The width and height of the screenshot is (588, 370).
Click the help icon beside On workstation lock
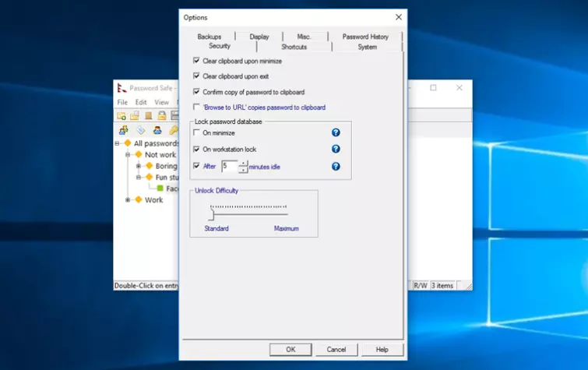[x=336, y=149]
